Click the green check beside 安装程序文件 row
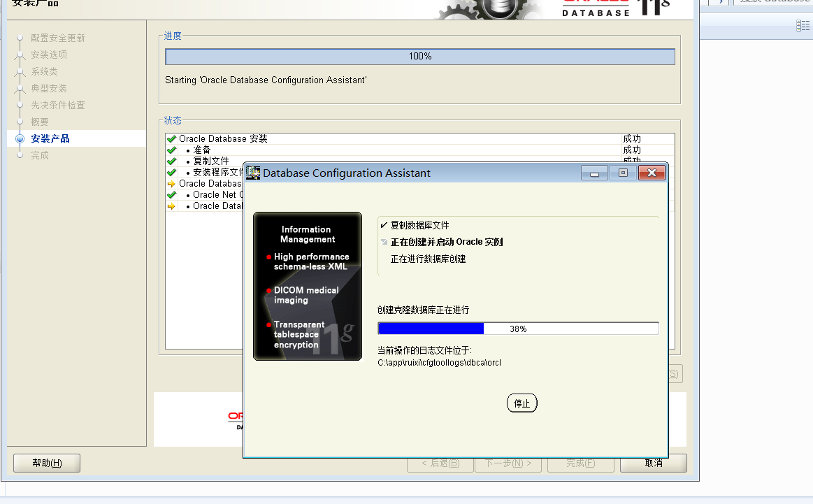Viewport: 813px width, 504px height. click(x=172, y=172)
